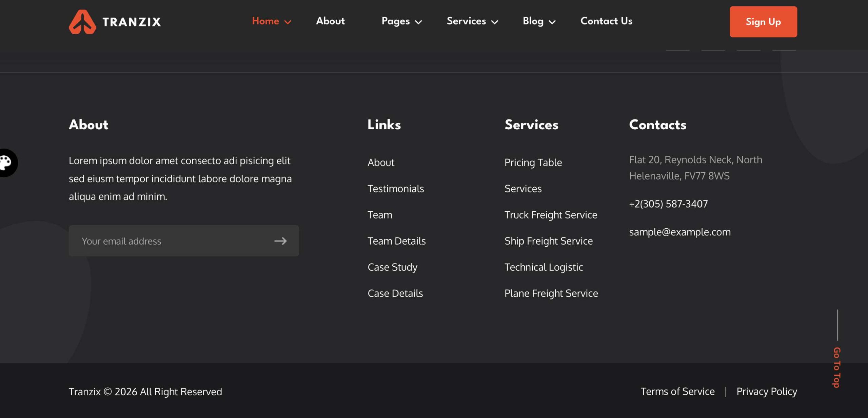Open the Blog dropdown menu

[x=539, y=21]
